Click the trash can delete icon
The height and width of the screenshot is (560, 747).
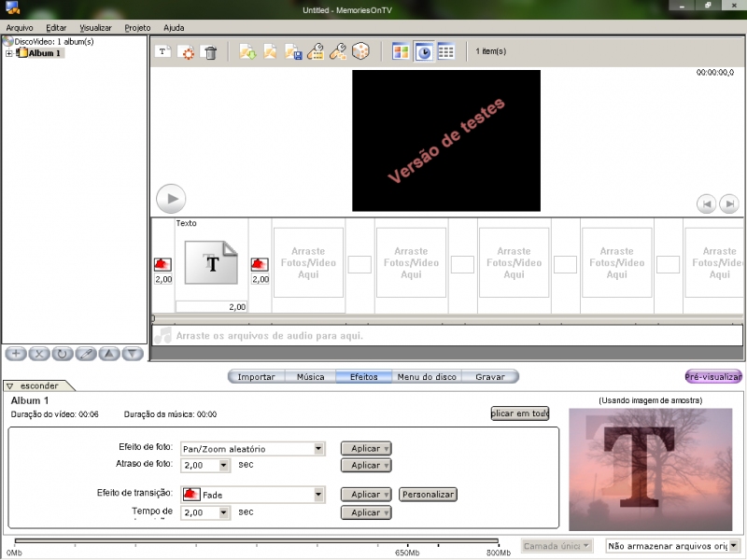pyautogui.click(x=210, y=52)
